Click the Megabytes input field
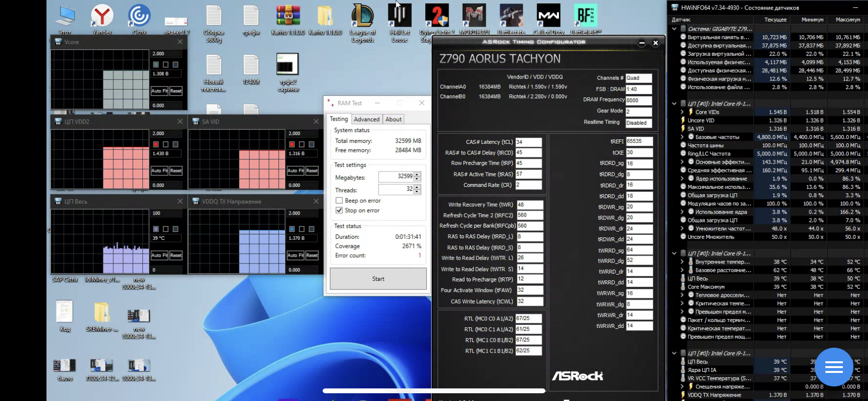This screenshot has width=868, height=401. pos(396,177)
